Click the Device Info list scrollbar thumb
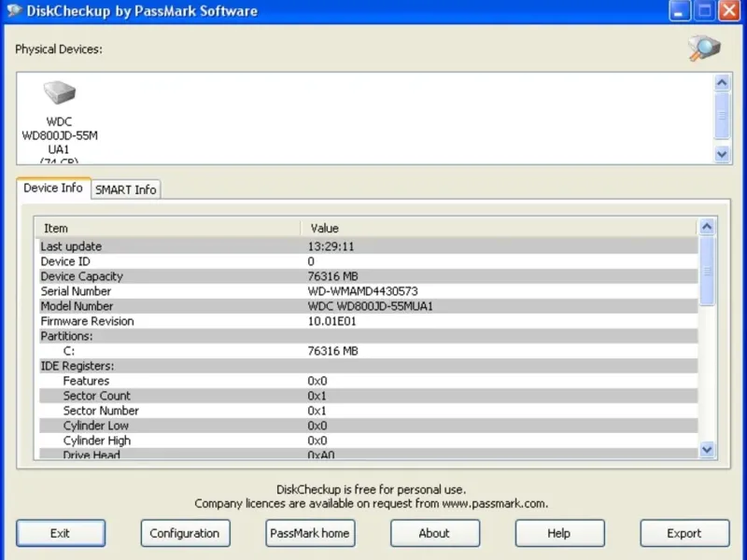 (707, 271)
